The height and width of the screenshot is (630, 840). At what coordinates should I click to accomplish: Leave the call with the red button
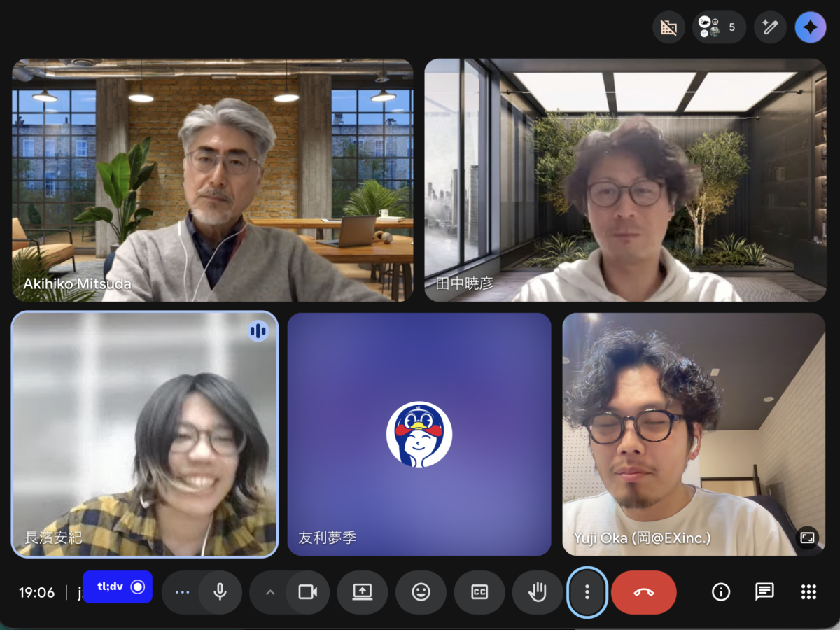[643, 592]
